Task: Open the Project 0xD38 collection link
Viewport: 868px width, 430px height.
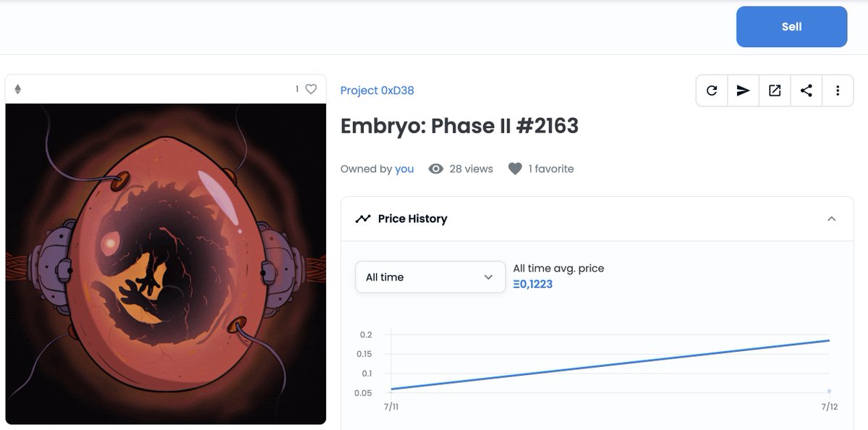Action: tap(377, 90)
